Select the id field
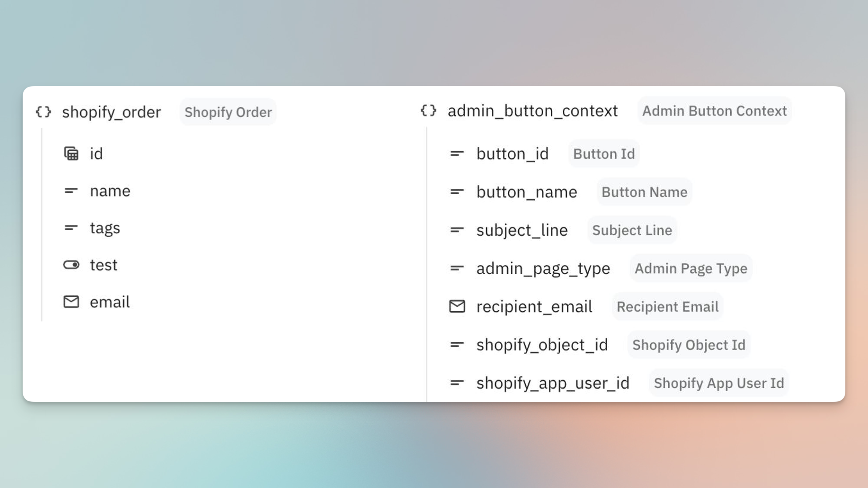 [96, 154]
